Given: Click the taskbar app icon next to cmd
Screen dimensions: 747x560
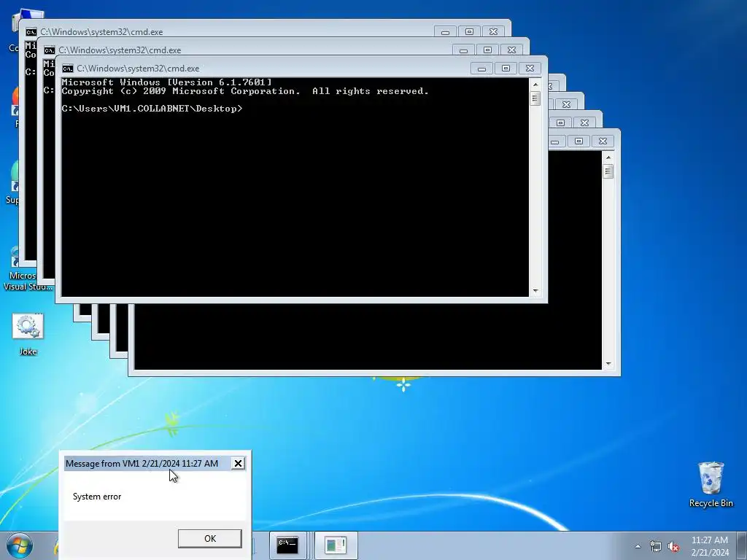Looking at the screenshot, I should pyautogui.click(x=336, y=545).
